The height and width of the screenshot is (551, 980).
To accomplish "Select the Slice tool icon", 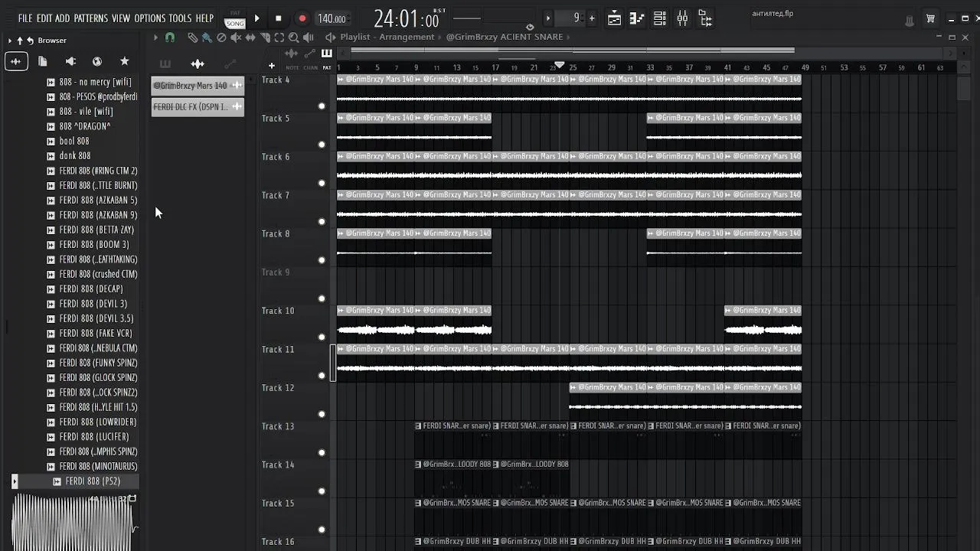I will [x=265, y=37].
